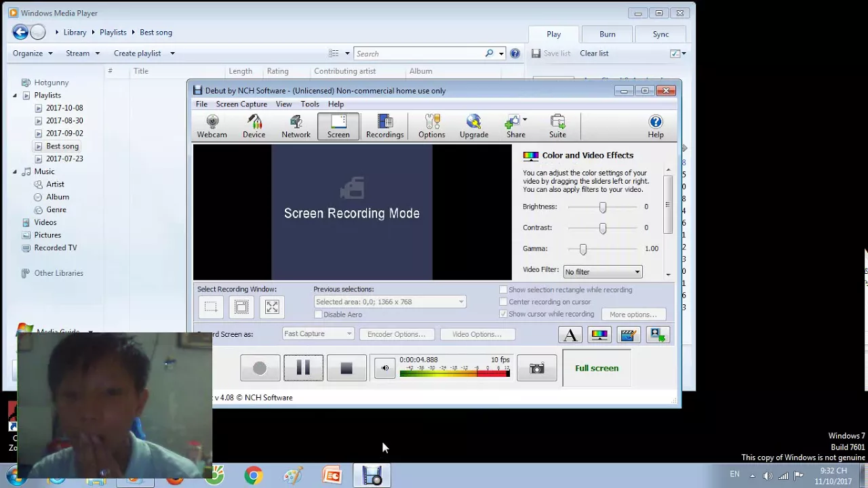The width and height of the screenshot is (868, 488).
Task: Toggle Center recording on cursor
Action: [503, 302]
